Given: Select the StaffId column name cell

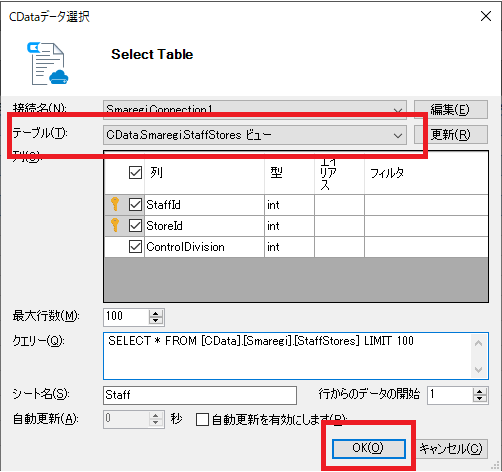Looking at the screenshot, I should click(204, 205).
